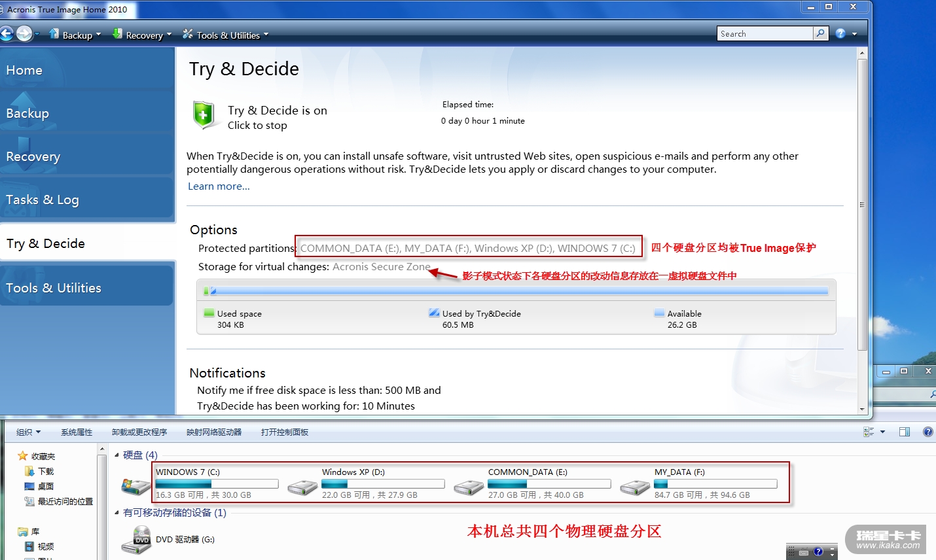The width and height of the screenshot is (936, 560).
Task: Open 桌面 in the navigation pane
Action: click(39, 486)
